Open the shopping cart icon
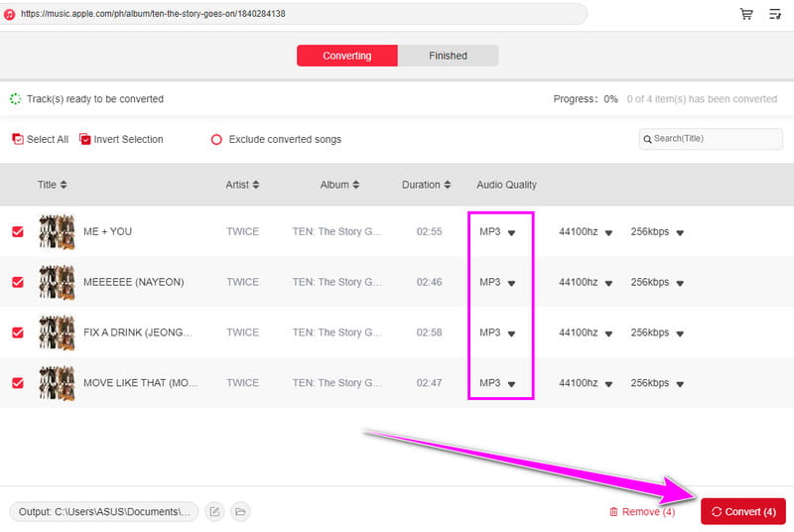Viewport: 794px width, 532px height. (746, 14)
